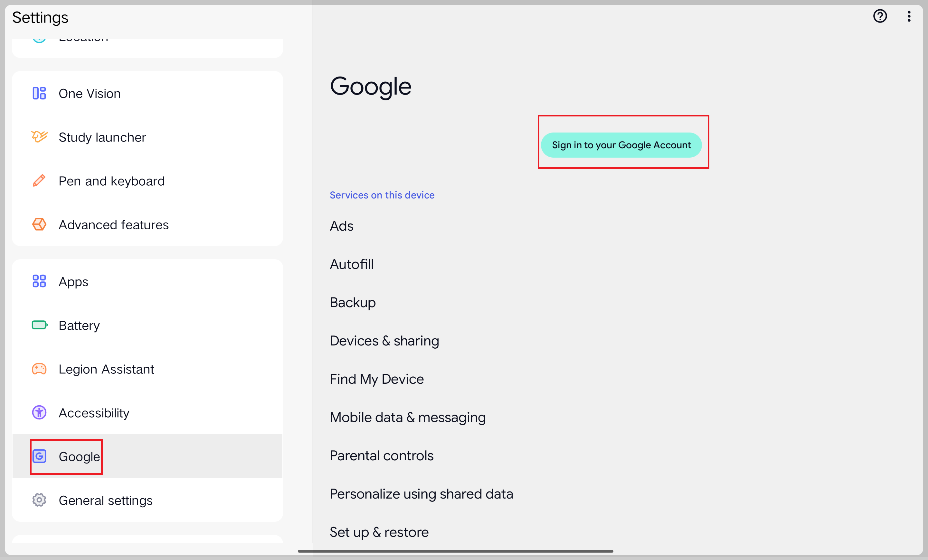Click the Pen and keyboard pencil icon
Viewport: 928px width, 560px height.
39,181
